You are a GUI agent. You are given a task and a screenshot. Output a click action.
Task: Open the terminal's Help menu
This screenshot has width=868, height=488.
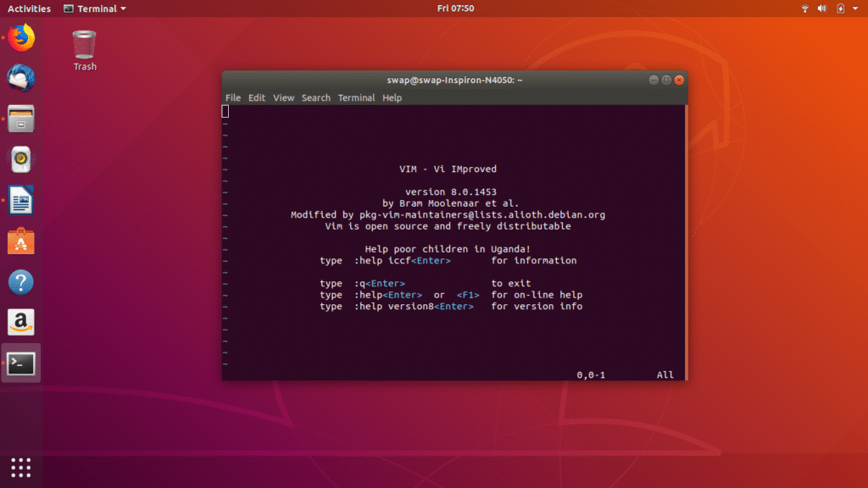pyautogui.click(x=392, y=97)
